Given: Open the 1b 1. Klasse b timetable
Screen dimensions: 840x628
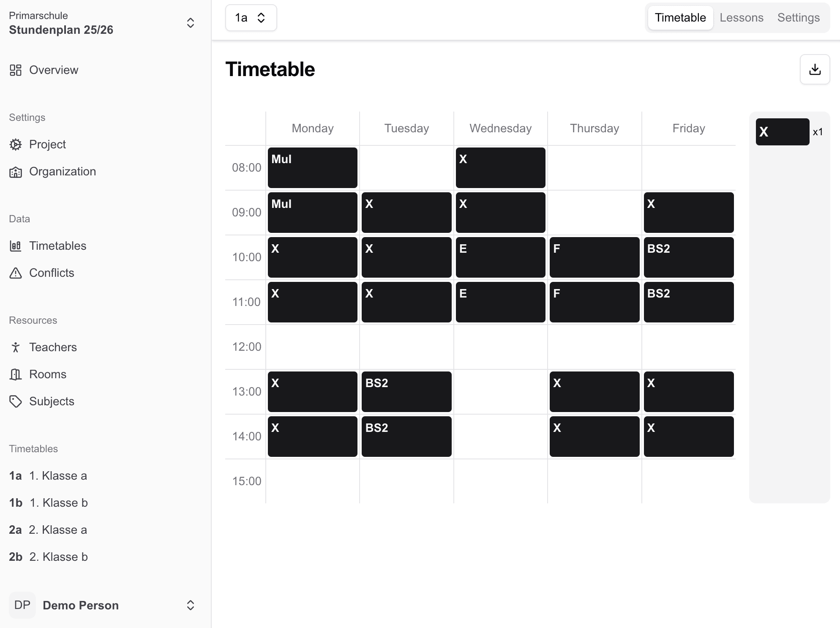Looking at the screenshot, I should click(49, 503).
